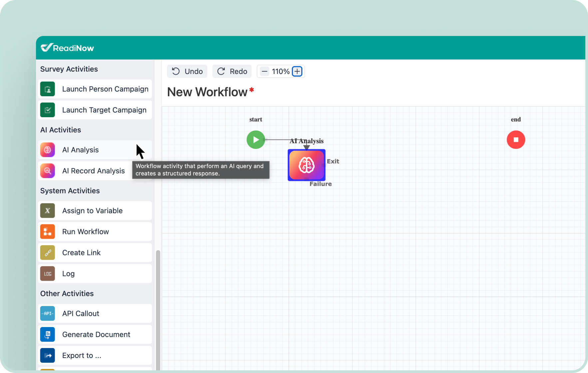Screen dimensions: 588x373
Task: Click the Undo button
Action: click(187, 71)
